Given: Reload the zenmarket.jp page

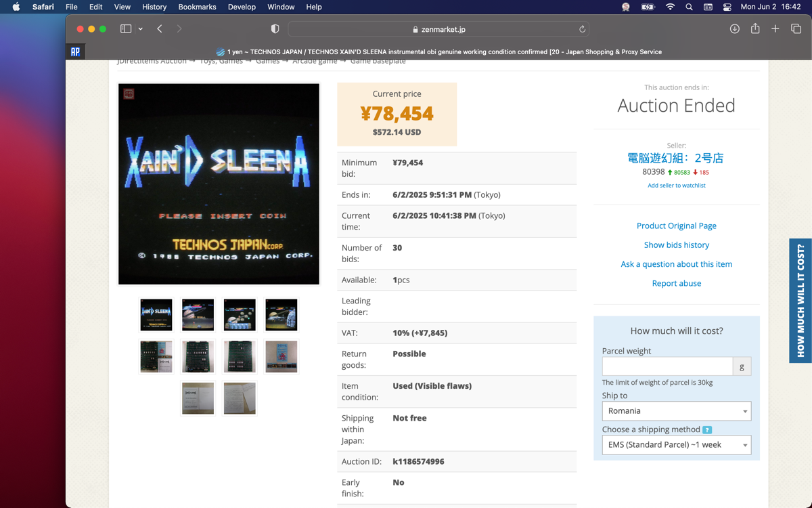Looking at the screenshot, I should pos(582,29).
